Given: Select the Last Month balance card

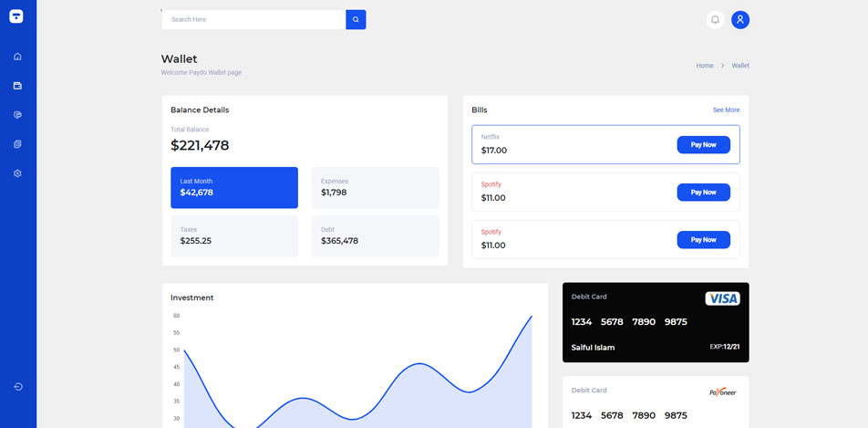Looking at the screenshot, I should 233,187.
